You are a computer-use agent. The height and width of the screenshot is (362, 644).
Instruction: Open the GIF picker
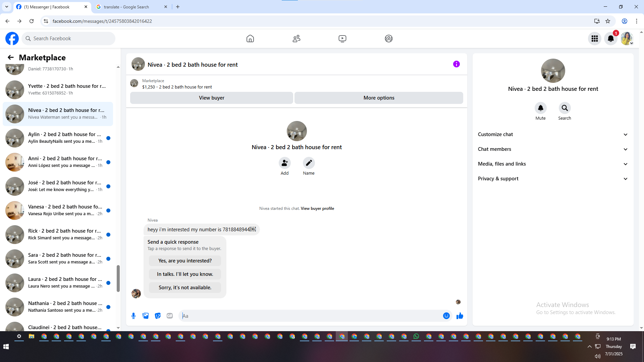(170, 316)
